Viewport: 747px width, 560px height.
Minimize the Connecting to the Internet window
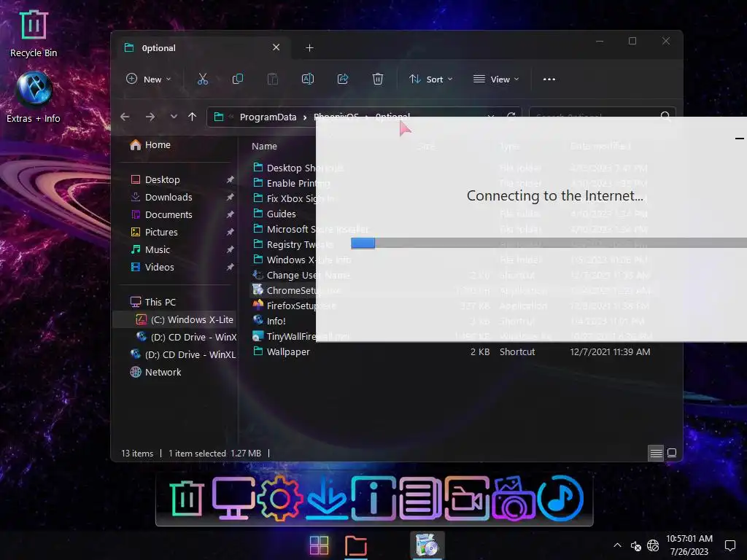(x=740, y=139)
